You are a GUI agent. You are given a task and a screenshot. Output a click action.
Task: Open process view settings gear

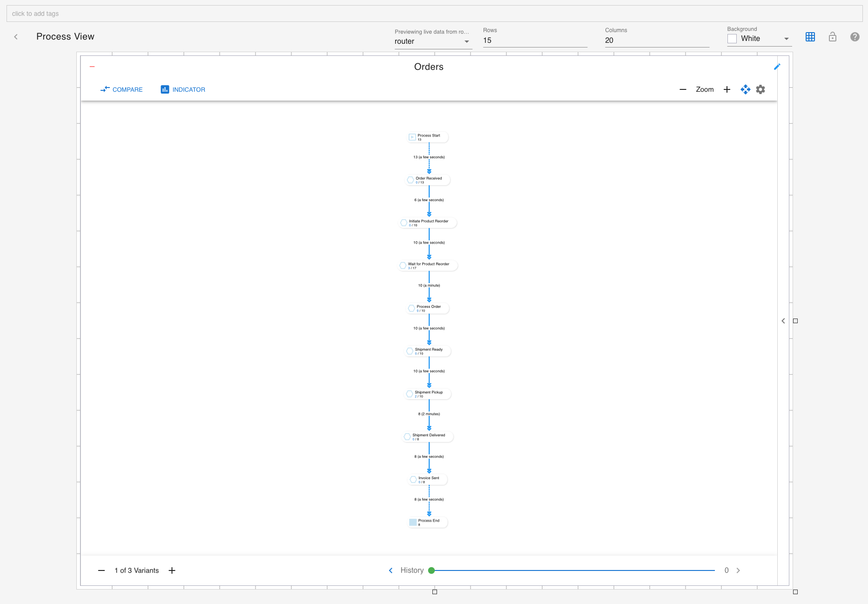pos(760,89)
